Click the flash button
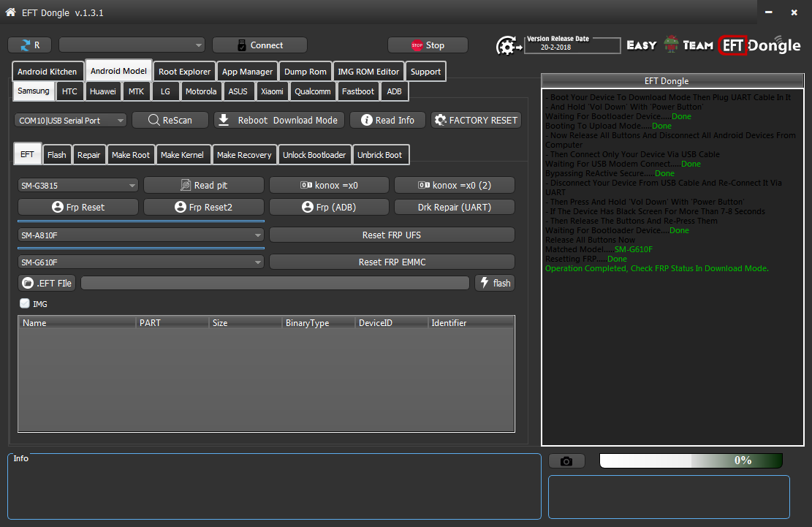Screen dimensions: 812x527 pyautogui.click(x=495, y=283)
